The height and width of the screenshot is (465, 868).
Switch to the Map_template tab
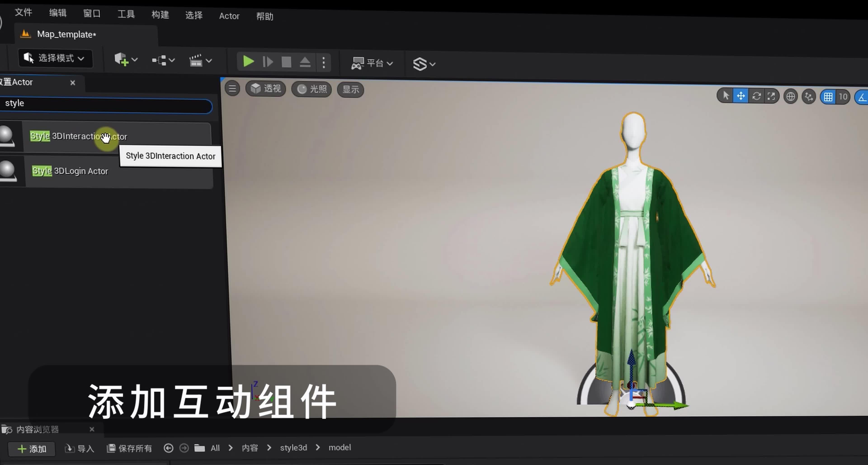(x=66, y=34)
